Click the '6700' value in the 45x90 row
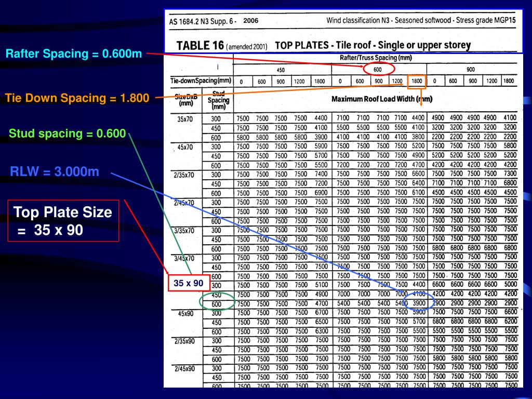Screen dimensions: 532x399 (321, 312)
